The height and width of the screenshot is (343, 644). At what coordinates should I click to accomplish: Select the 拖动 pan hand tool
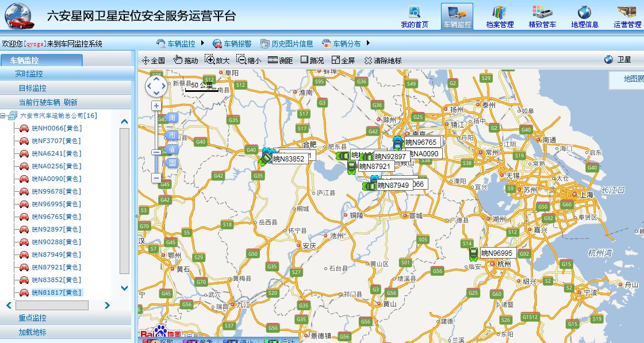tap(185, 60)
